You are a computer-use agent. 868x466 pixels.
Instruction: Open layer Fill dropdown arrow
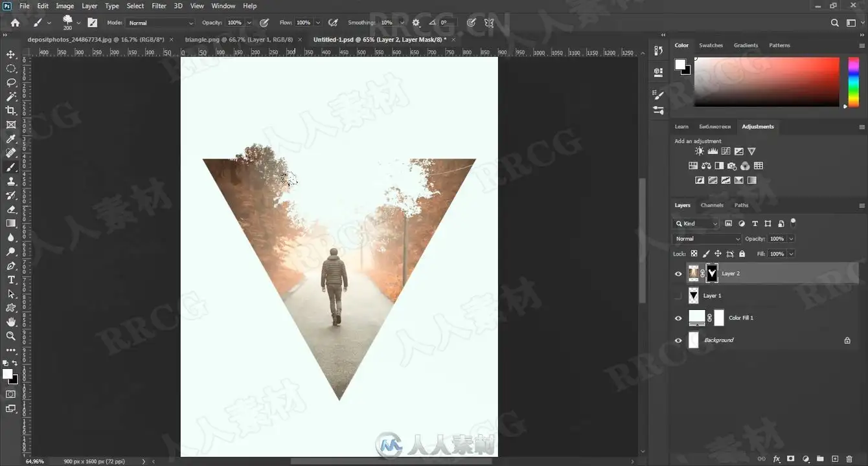point(791,254)
